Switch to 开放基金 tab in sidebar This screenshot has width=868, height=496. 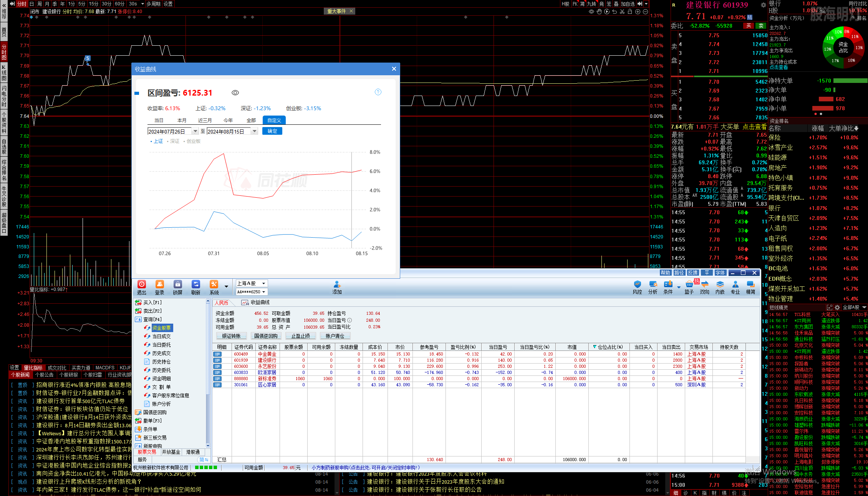click(171, 452)
